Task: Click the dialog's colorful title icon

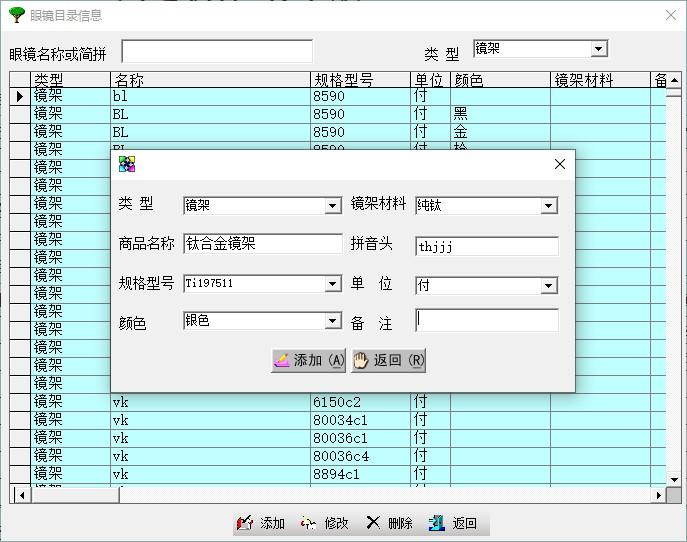Action: pos(127,165)
